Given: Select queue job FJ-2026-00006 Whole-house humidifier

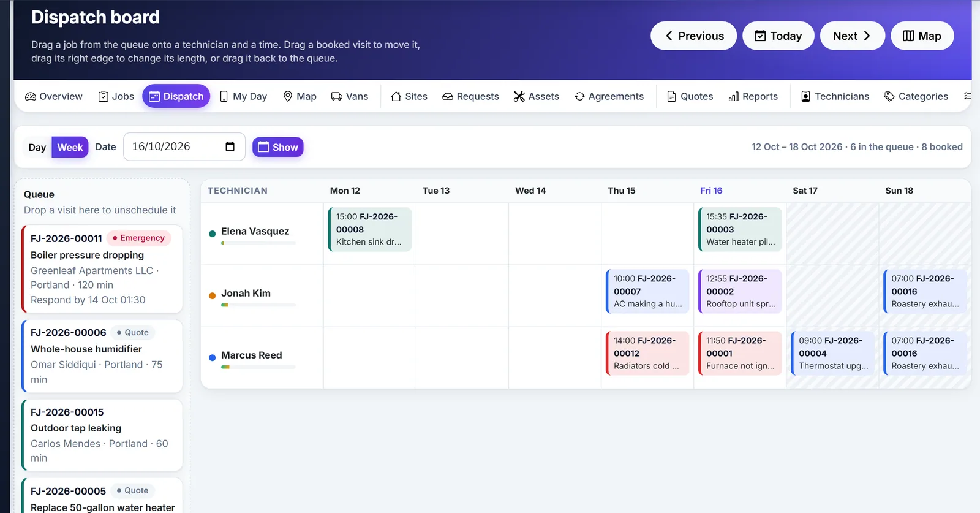Looking at the screenshot, I should click(102, 356).
